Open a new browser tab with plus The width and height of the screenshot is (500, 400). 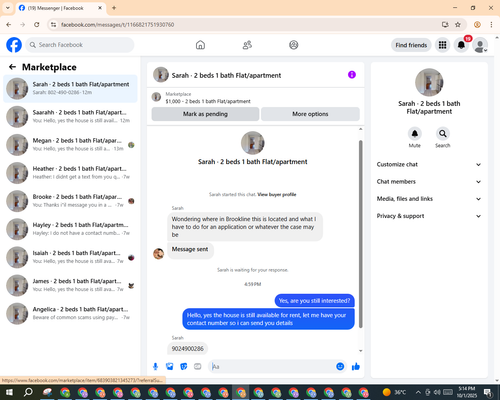(x=114, y=8)
